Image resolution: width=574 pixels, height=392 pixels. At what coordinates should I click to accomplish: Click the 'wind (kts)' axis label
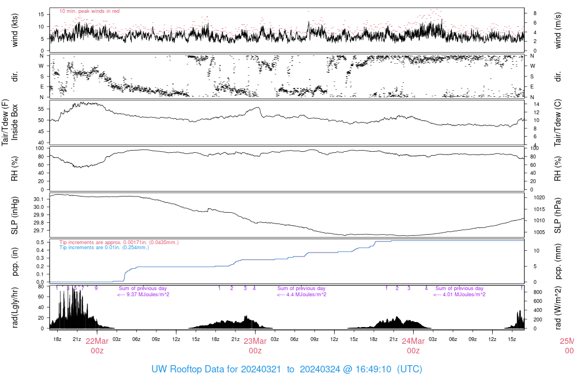15,30
